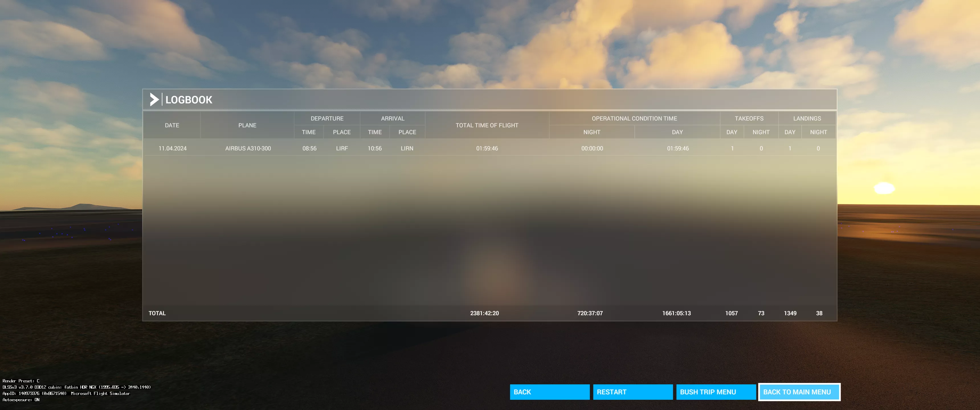Click the total night time 720:37:07
The height and width of the screenshot is (410, 980).
590,313
